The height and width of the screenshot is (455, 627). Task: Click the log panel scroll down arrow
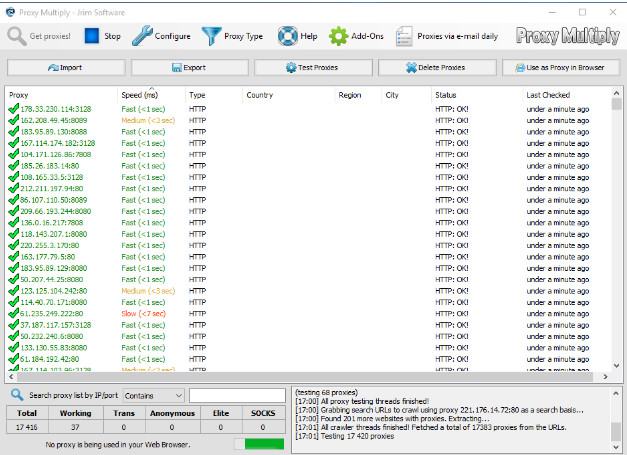[616, 447]
